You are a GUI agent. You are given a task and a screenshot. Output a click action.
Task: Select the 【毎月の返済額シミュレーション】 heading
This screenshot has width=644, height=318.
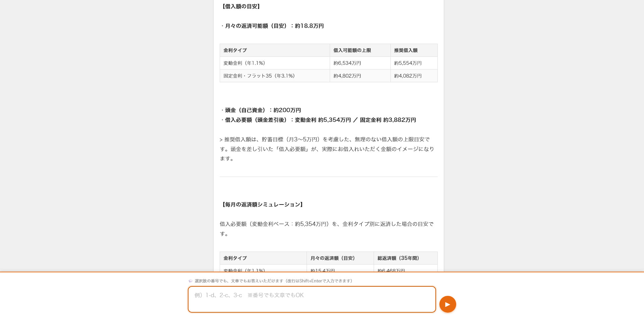pos(262,205)
